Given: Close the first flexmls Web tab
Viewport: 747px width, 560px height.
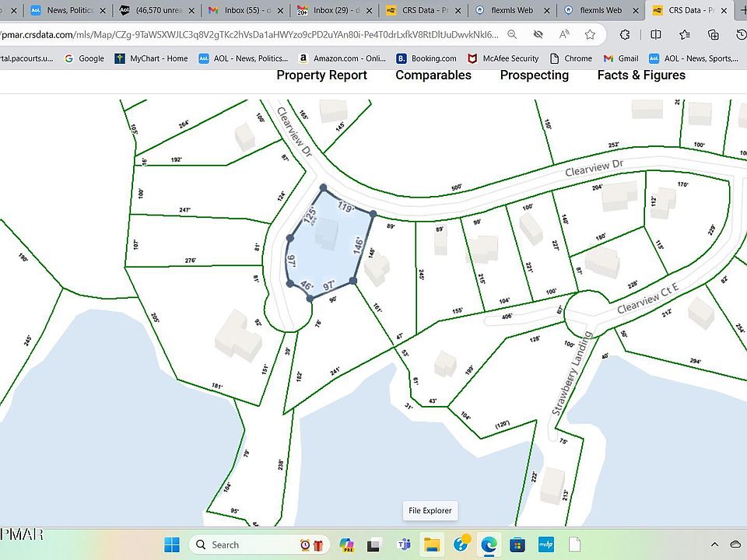Looking at the screenshot, I should pos(546,10).
